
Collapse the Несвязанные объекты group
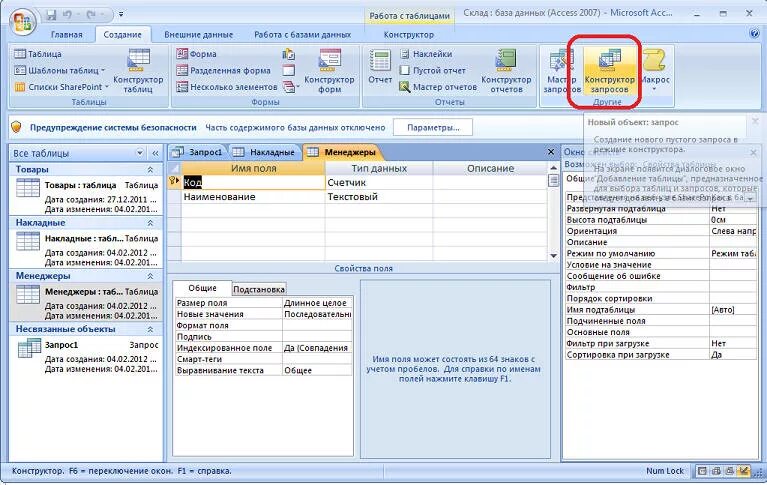pyautogui.click(x=150, y=329)
